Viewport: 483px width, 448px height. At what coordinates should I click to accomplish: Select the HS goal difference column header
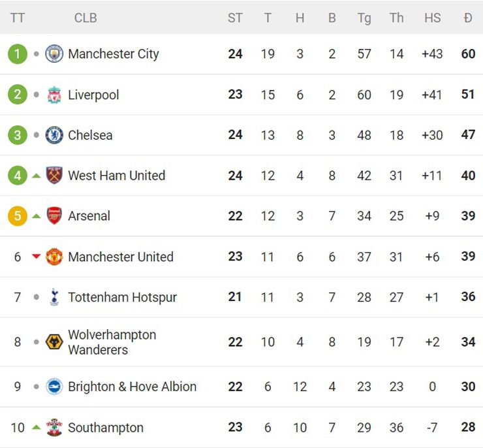pos(432,18)
